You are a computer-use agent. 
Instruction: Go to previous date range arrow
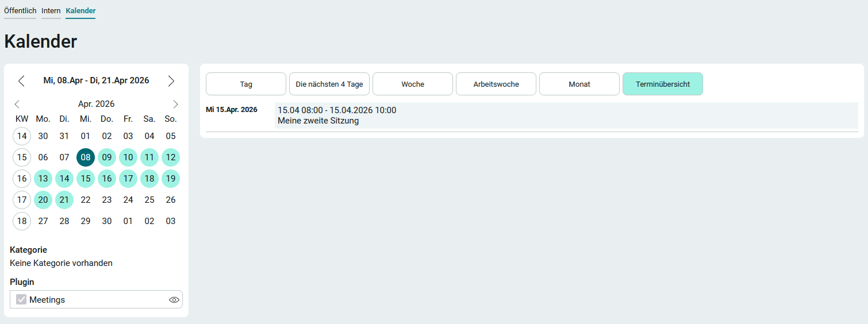pyautogui.click(x=21, y=81)
